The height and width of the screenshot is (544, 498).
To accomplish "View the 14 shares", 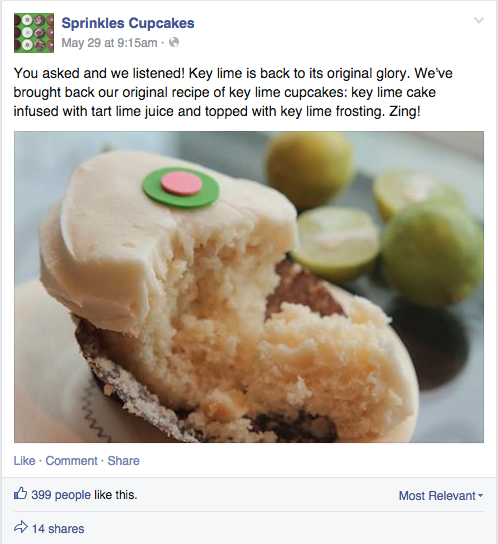I will (58, 529).
